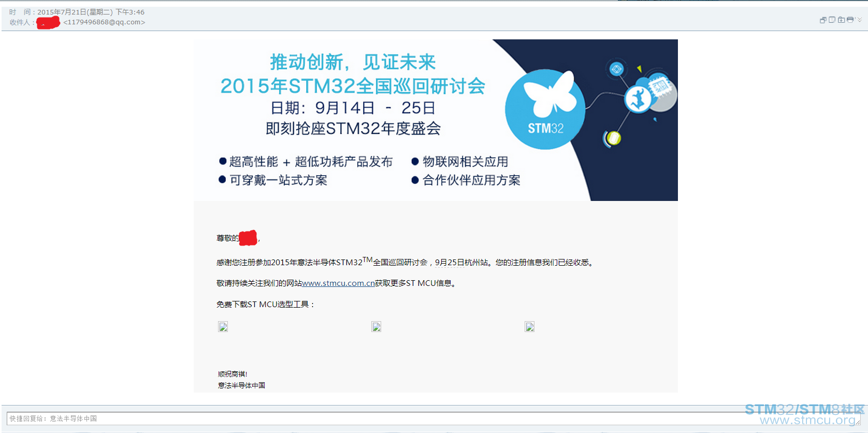Open the www.stmcu.com.cn link
The image size is (868, 433).
338,283
